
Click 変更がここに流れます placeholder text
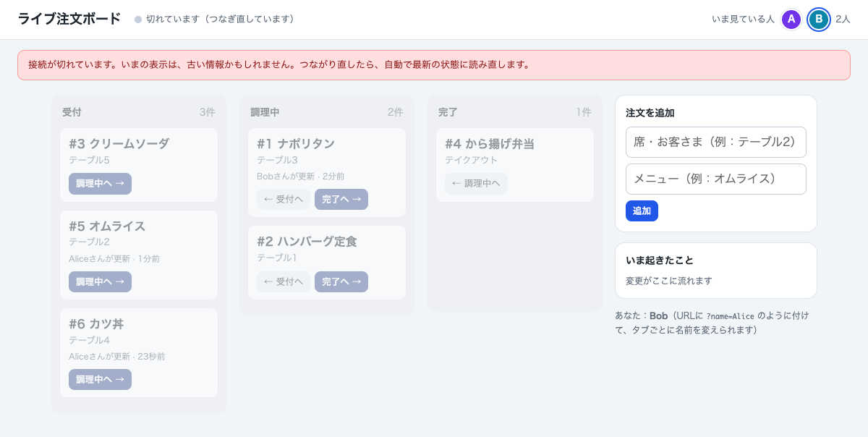(x=669, y=281)
